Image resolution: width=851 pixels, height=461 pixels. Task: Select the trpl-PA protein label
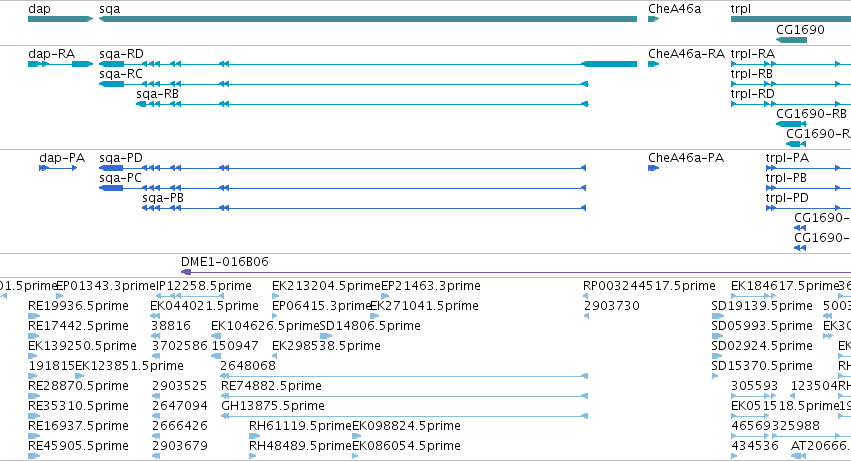click(x=787, y=158)
